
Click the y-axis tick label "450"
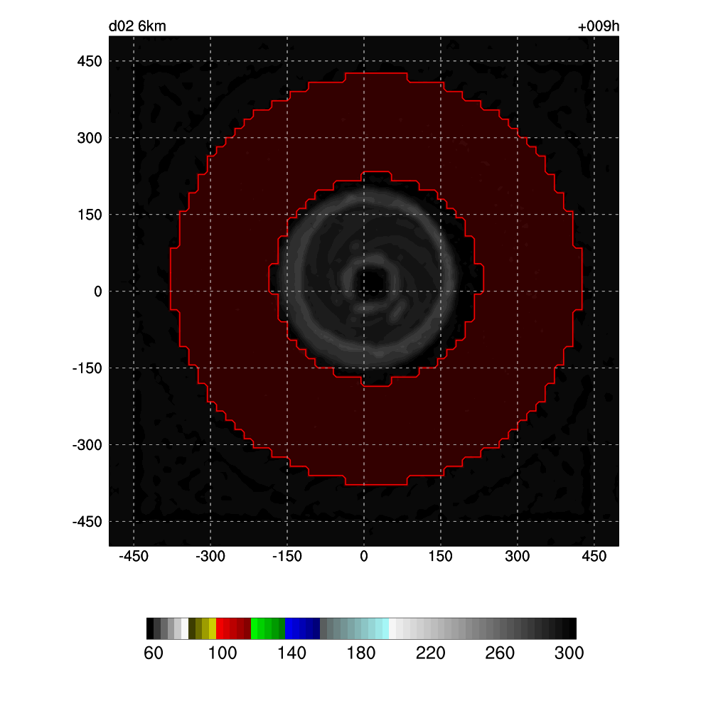coord(90,61)
